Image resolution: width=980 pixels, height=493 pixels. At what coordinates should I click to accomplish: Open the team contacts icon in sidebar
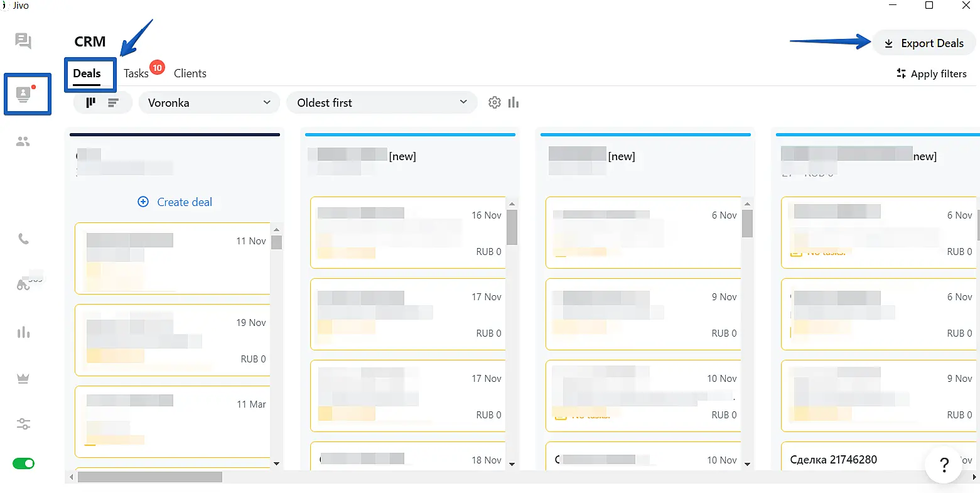(x=23, y=142)
